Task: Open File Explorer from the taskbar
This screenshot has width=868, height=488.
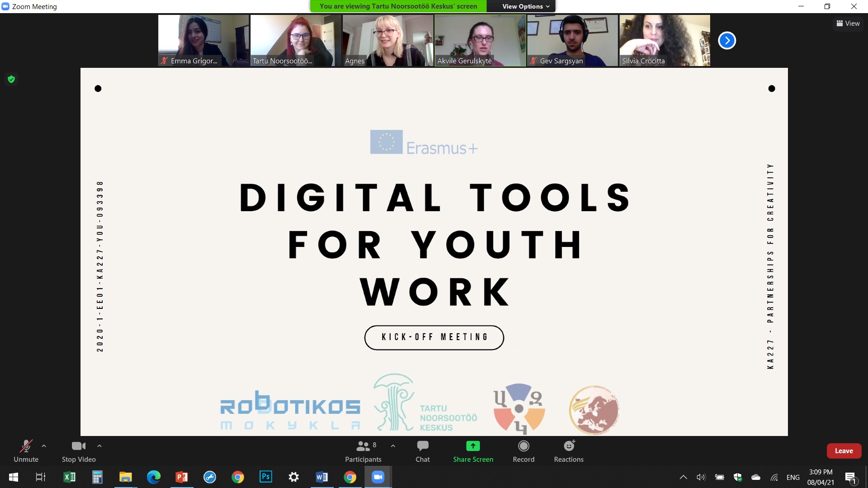Action: tap(125, 477)
